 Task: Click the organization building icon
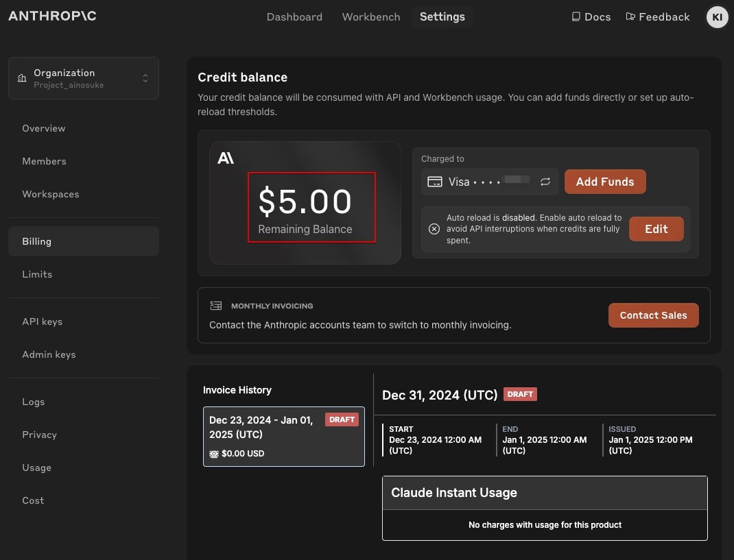click(x=22, y=78)
